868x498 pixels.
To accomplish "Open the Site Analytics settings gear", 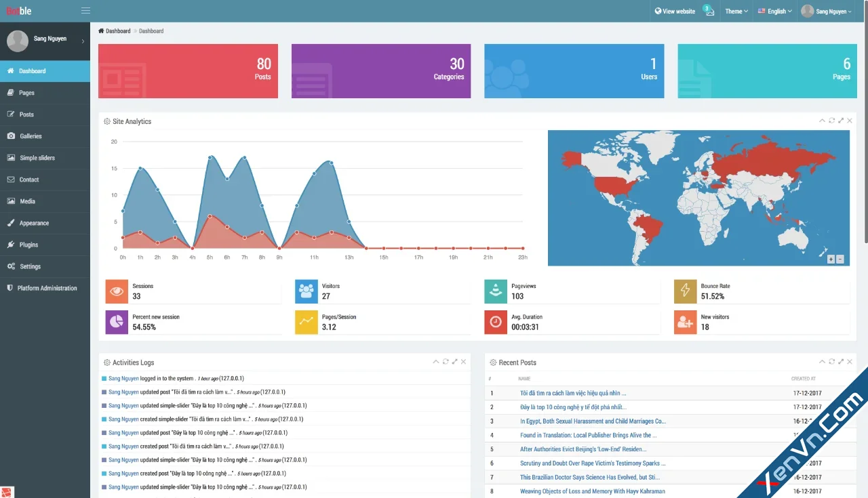I will (x=107, y=122).
